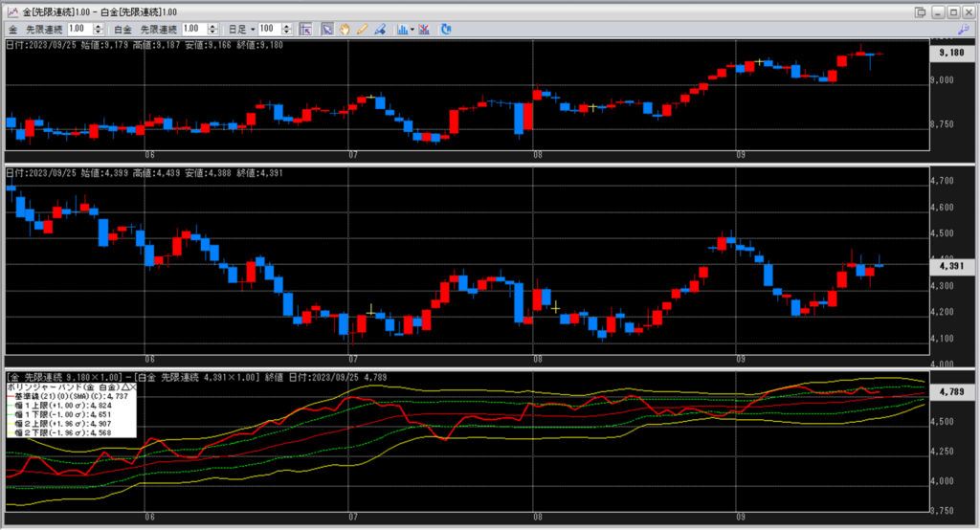Click the crossed-out chart remove-indicator icon

coord(424,30)
